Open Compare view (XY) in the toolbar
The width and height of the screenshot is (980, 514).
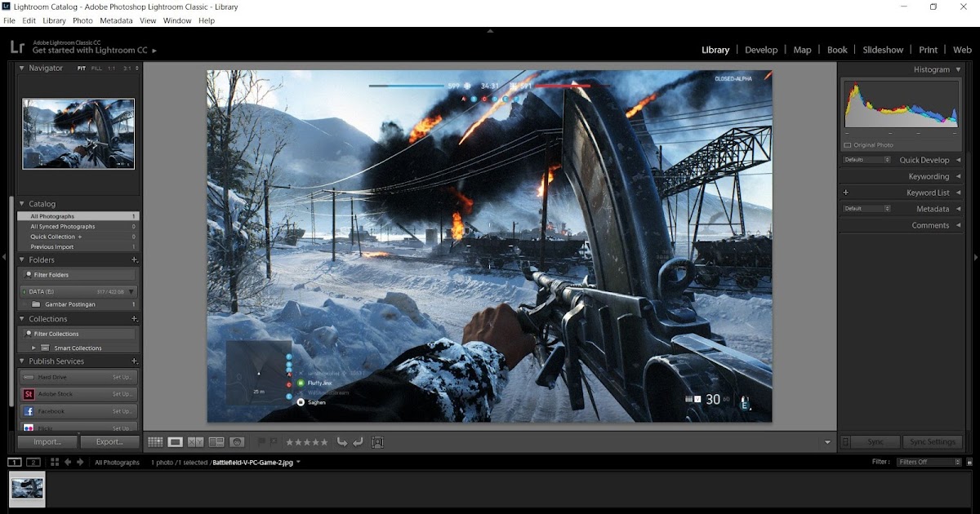(196, 442)
